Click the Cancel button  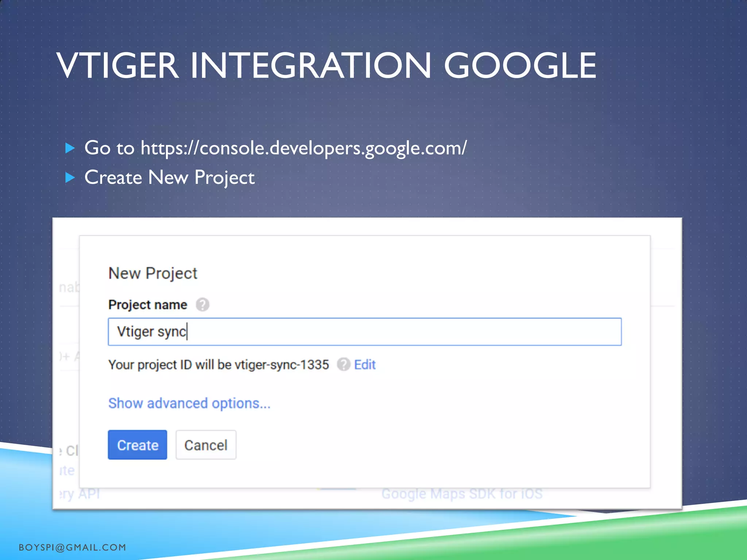click(x=206, y=445)
